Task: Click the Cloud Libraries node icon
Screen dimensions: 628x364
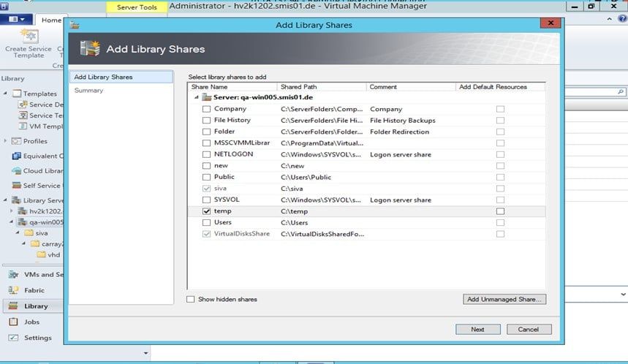Action: (17, 171)
